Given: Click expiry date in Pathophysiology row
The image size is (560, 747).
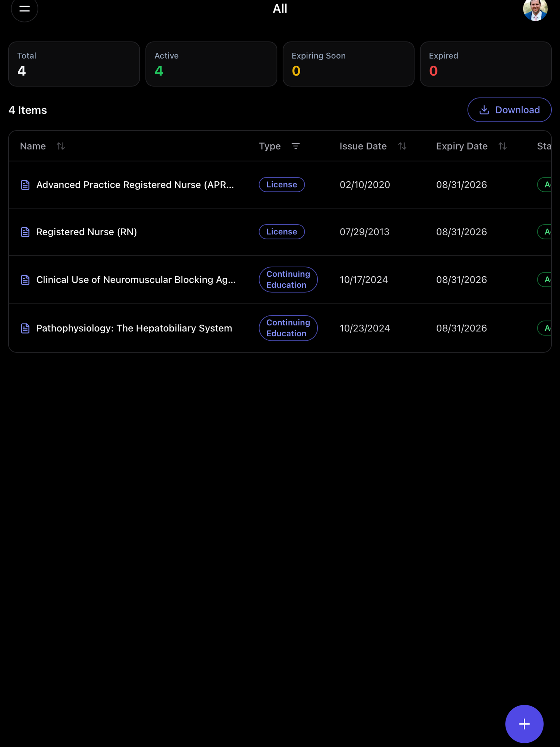Looking at the screenshot, I should [x=462, y=328].
